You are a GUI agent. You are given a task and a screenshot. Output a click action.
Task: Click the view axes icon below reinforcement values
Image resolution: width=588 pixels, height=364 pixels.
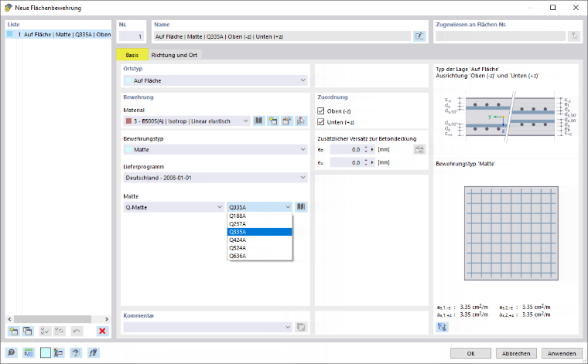click(442, 327)
